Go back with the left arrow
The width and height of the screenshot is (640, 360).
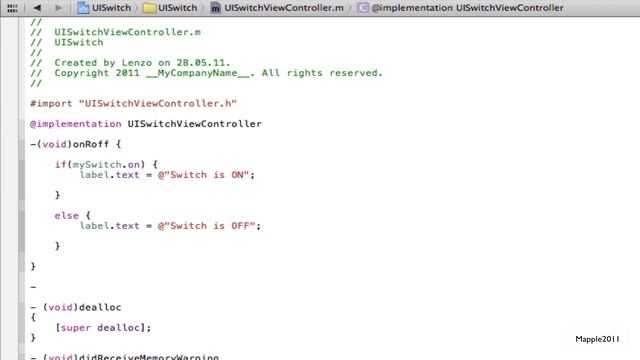[x=37, y=8]
